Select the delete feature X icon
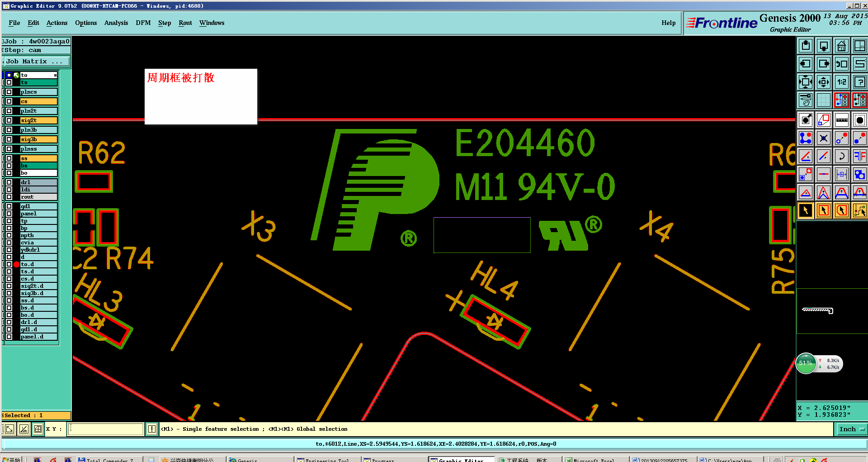 click(x=824, y=138)
